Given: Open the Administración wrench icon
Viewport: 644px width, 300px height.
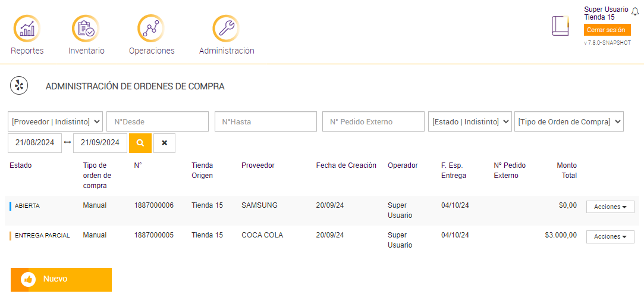Looking at the screenshot, I should (x=226, y=29).
